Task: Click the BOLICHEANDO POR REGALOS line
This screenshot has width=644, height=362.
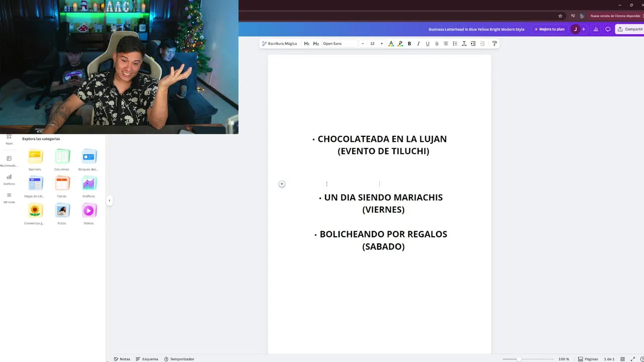Action: pyautogui.click(x=383, y=234)
